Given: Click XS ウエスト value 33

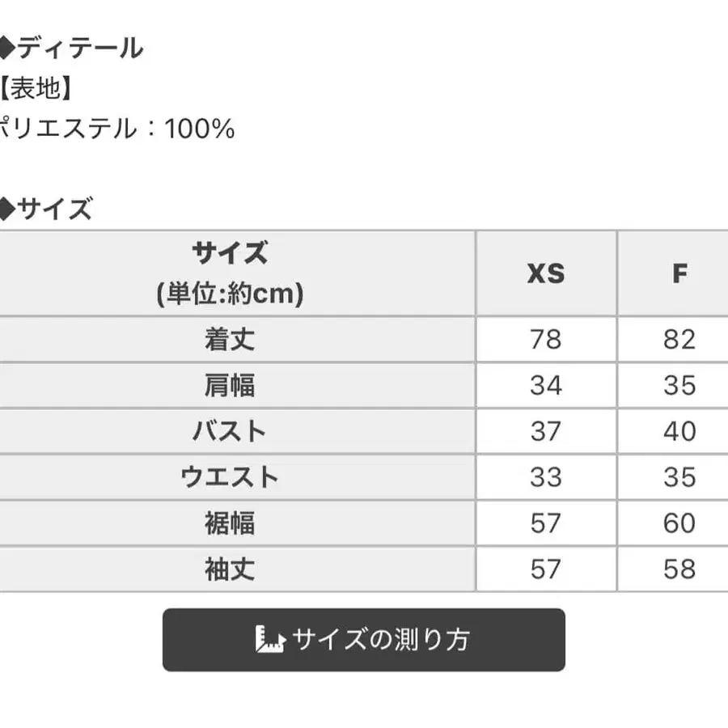Looking at the screenshot, I should (546, 477).
